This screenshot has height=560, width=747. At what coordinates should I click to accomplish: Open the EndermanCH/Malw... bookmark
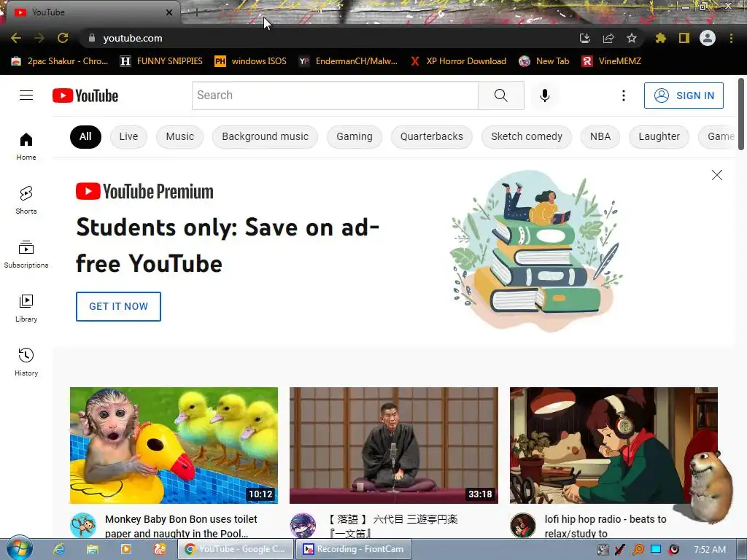pos(348,61)
